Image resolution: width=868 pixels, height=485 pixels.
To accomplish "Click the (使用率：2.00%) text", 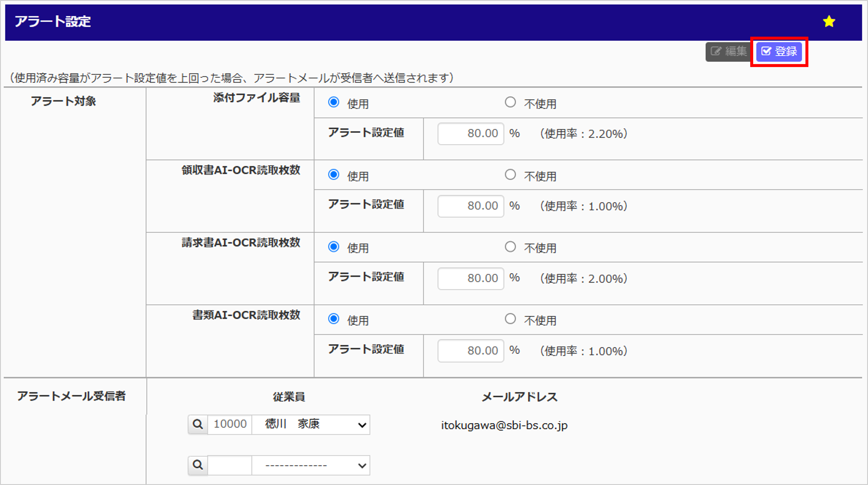I will 584,278.
